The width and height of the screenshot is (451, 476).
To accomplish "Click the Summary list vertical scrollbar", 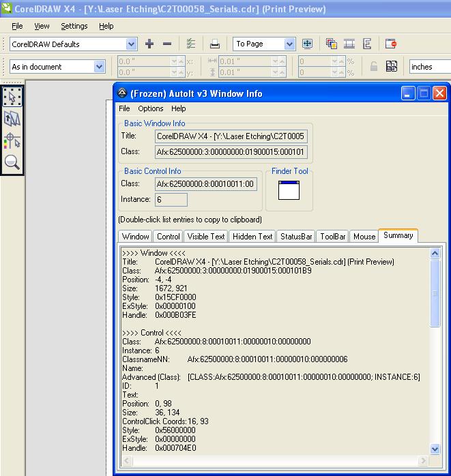I will tap(435, 293).
